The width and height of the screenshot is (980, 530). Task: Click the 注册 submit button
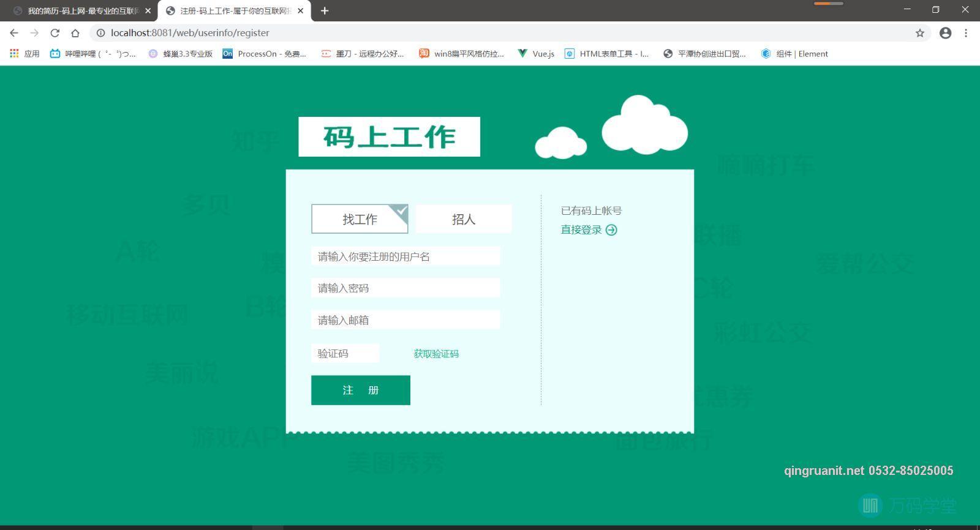tap(360, 390)
